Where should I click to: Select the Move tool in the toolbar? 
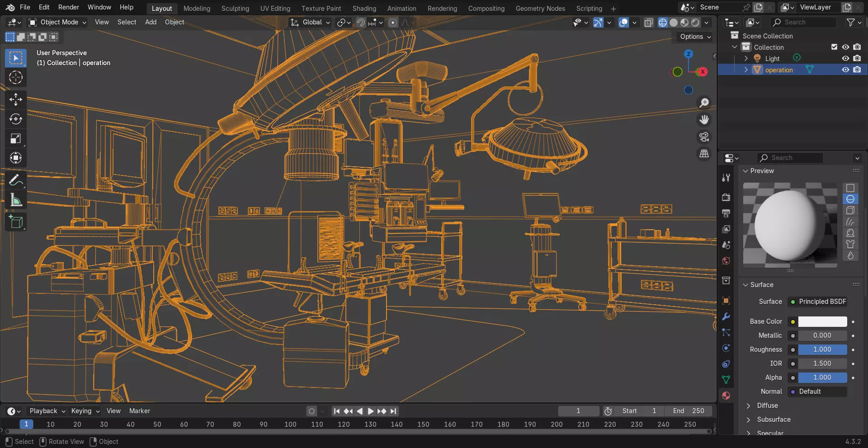[x=16, y=99]
